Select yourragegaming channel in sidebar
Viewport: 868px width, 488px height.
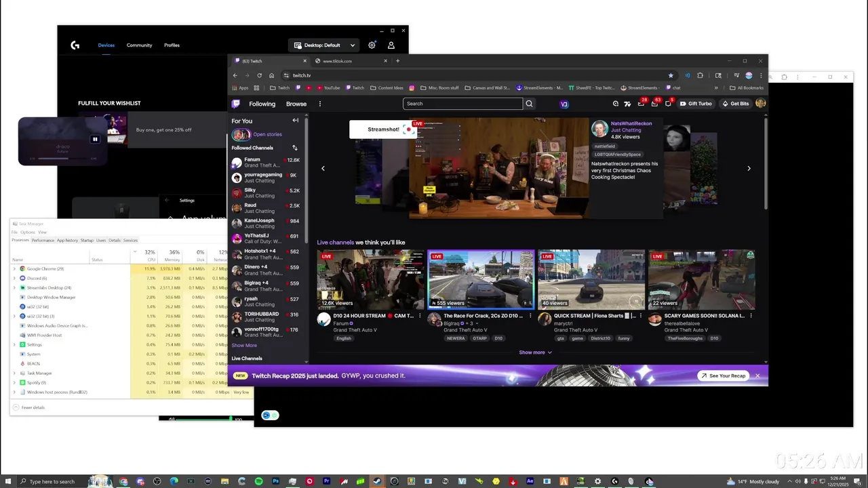[266, 178]
